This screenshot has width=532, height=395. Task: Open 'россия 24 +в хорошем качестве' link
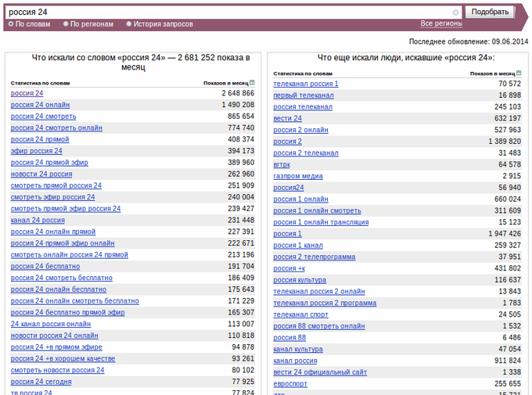coord(63,359)
